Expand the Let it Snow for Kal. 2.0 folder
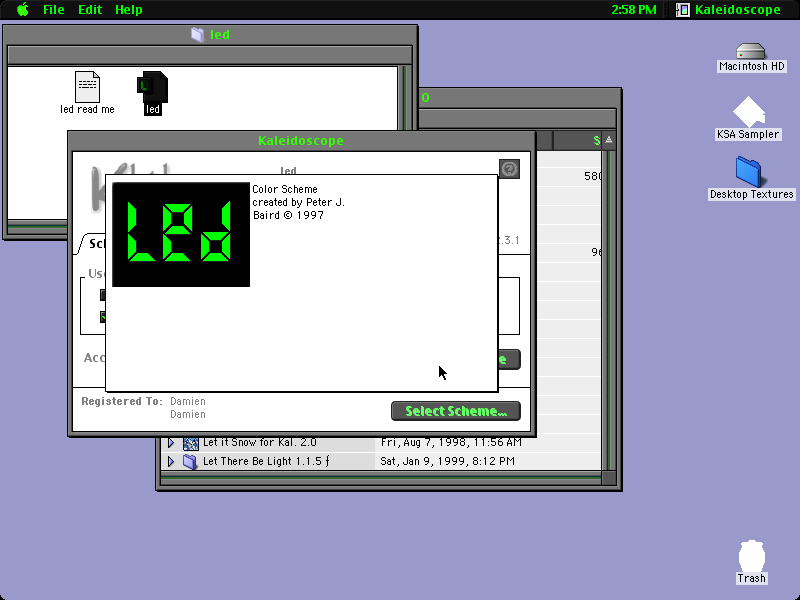This screenshot has height=600, width=800. coord(171,442)
